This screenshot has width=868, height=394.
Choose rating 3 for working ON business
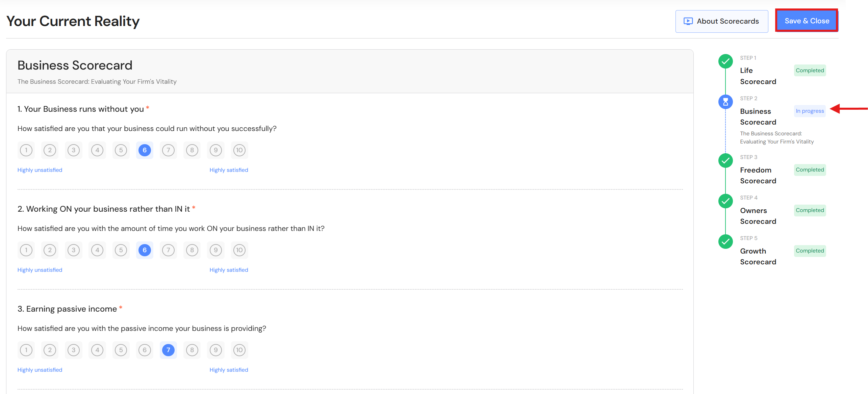pyautogui.click(x=74, y=250)
